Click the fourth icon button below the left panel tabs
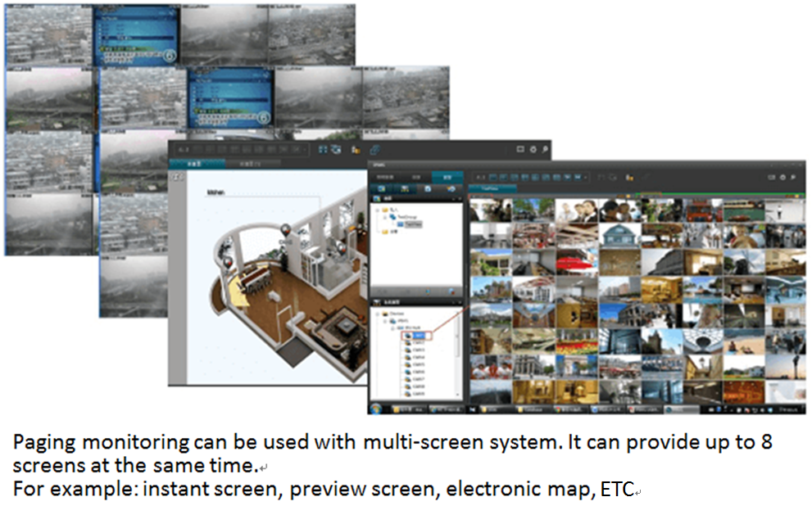 click(451, 189)
